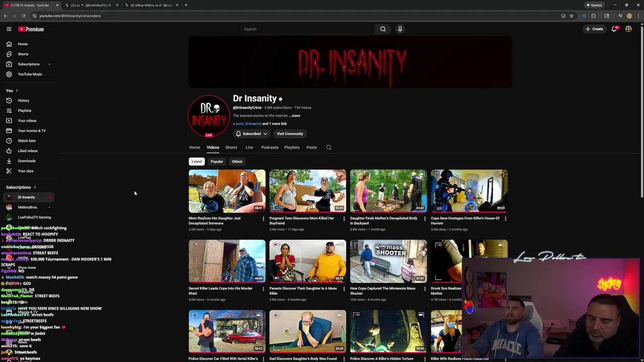Click the YouTube search input field

coord(307,29)
